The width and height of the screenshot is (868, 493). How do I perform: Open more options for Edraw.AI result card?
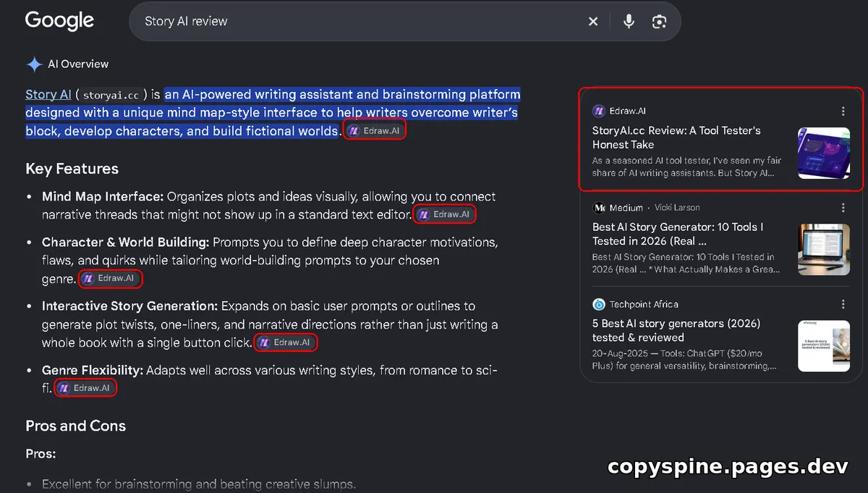[843, 111]
